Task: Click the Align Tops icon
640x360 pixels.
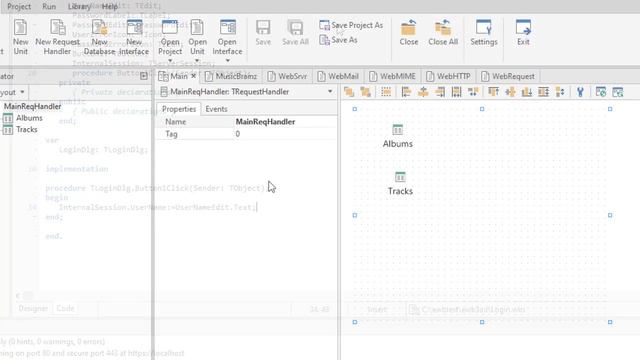Action: (493, 92)
